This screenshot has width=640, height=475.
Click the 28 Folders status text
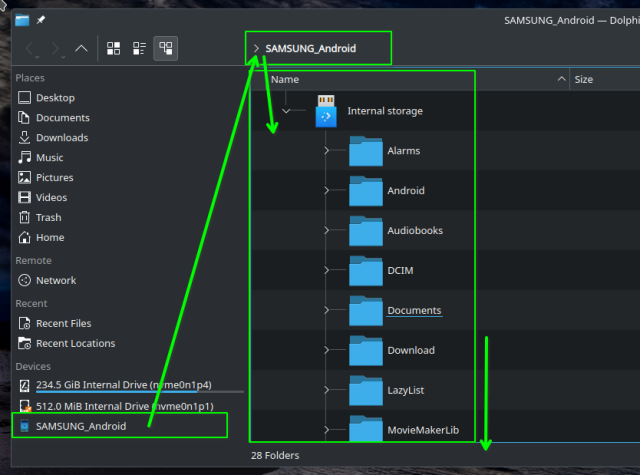coord(275,455)
